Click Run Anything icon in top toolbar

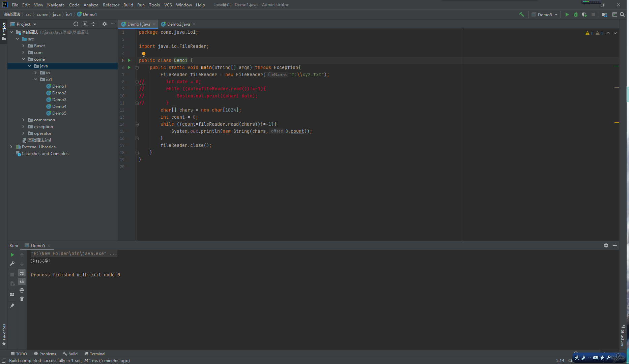(615, 14)
